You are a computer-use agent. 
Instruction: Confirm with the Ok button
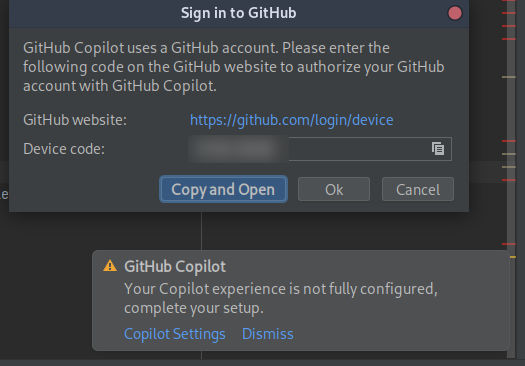(x=334, y=190)
